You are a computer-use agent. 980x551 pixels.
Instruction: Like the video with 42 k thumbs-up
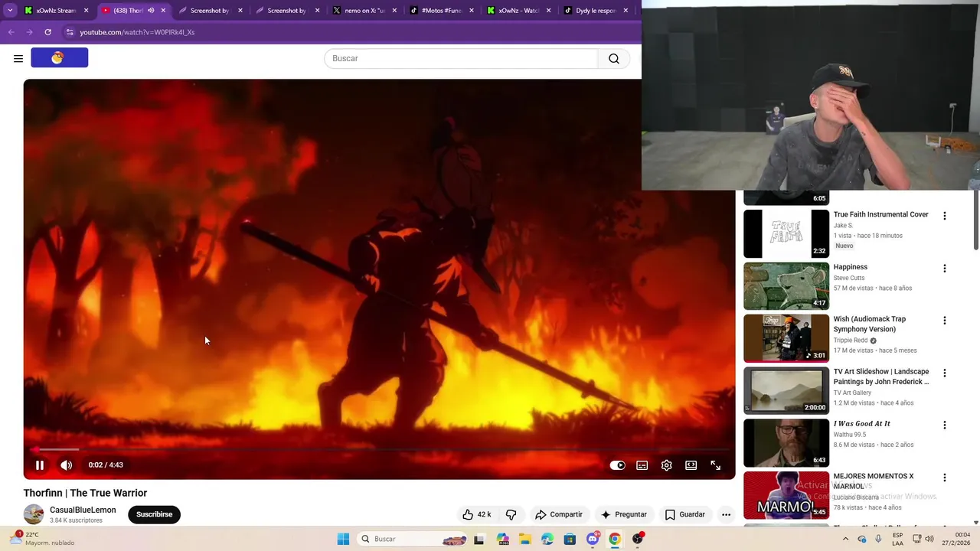tap(476, 514)
